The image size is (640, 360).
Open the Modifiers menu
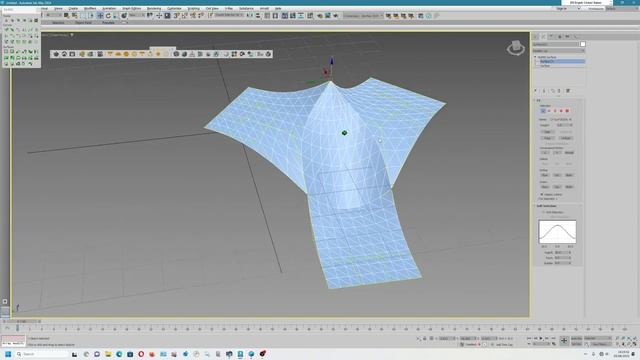90,8
